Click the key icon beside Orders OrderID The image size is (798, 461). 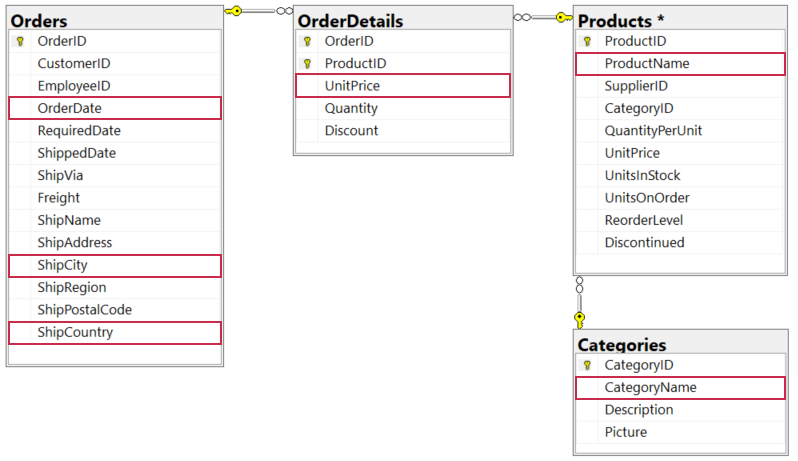pos(20,42)
